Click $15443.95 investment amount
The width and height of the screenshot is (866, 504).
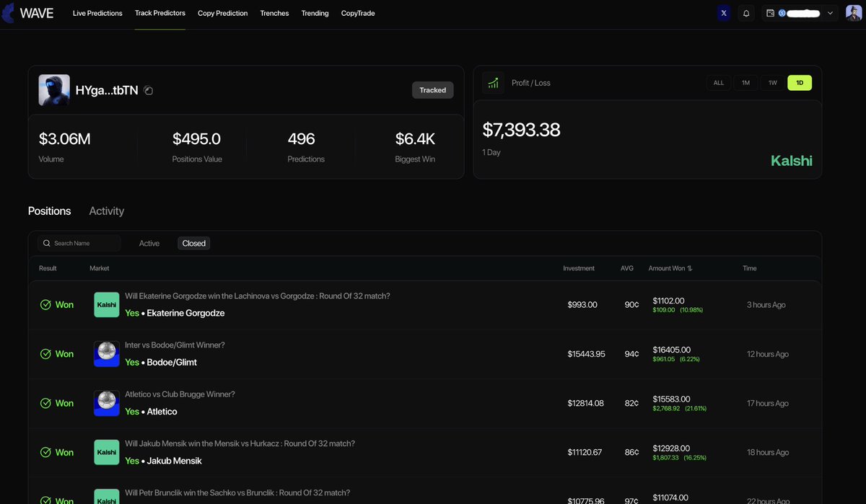pos(586,354)
